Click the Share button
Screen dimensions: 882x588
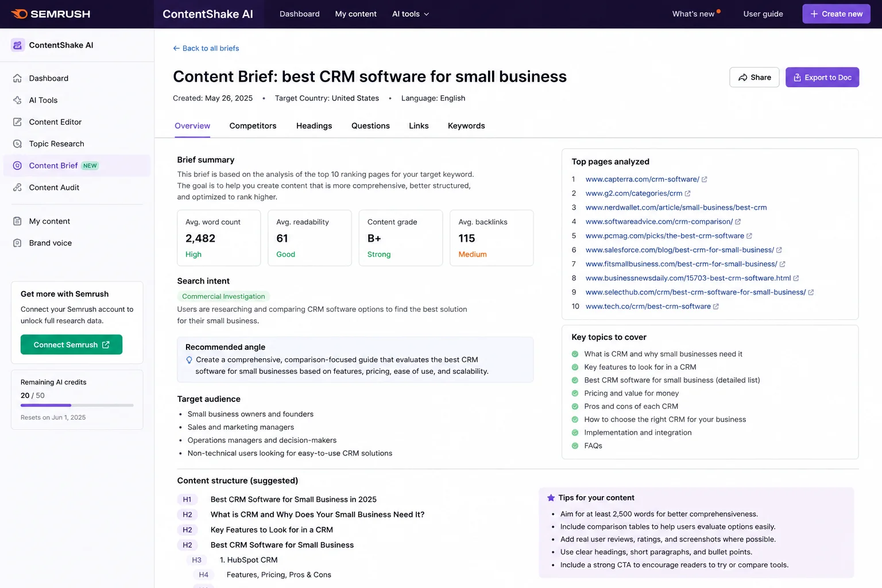pyautogui.click(x=754, y=78)
